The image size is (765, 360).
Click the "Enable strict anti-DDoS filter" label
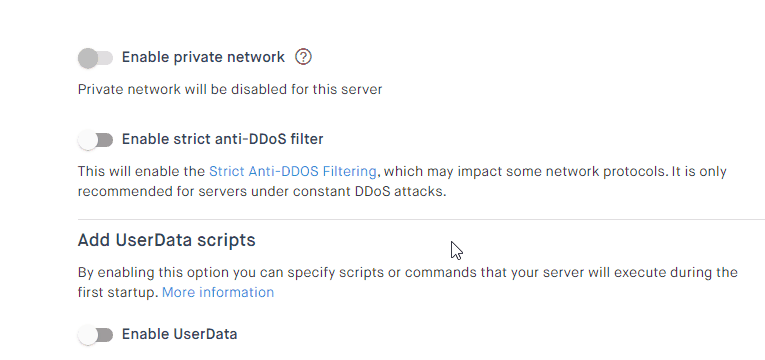(x=222, y=140)
